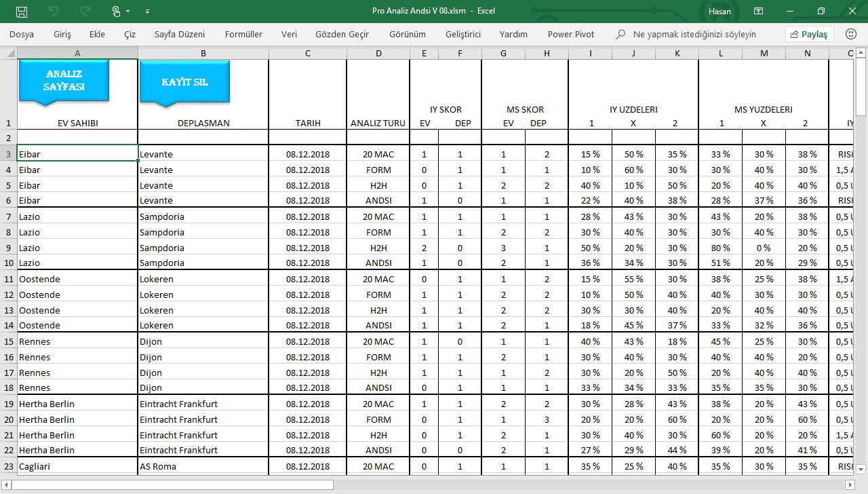Select the 'Dijon' cell in row 15

click(x=203, y=341)
